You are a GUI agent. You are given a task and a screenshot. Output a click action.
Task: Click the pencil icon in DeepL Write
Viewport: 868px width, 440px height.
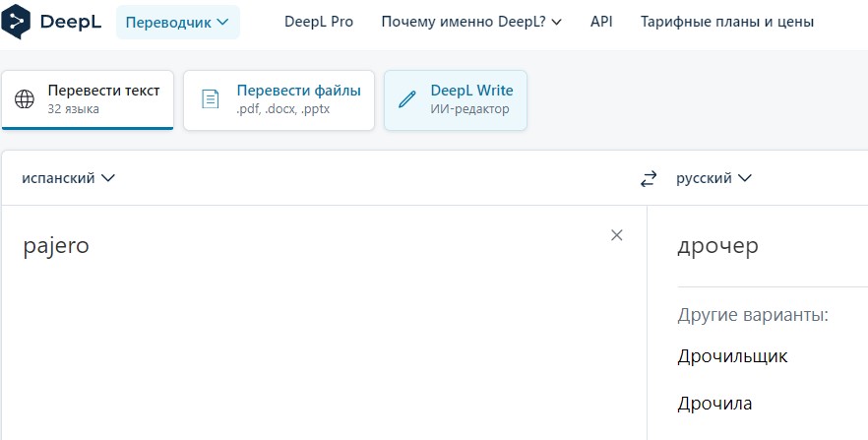pos(406,99)
